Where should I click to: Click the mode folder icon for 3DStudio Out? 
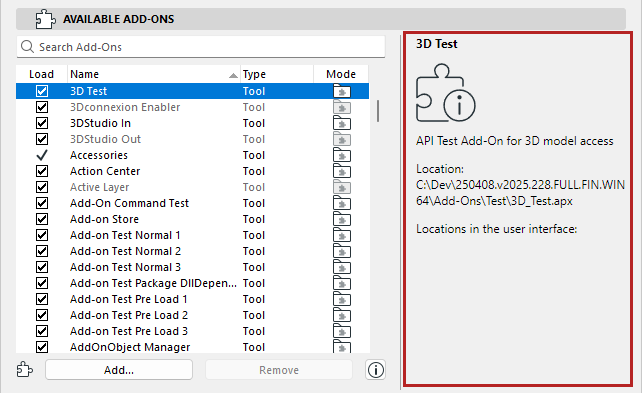[342, 139]
